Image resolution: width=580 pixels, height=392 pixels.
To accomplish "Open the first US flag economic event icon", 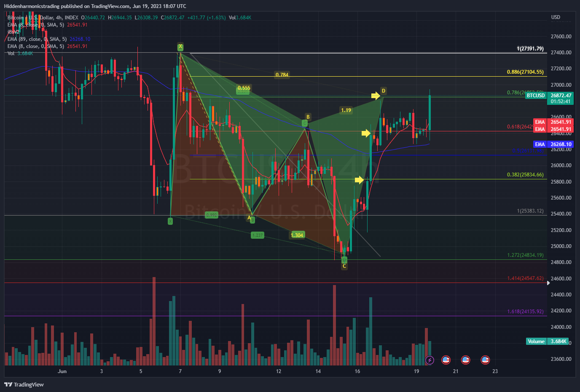I will coord(446,360).
